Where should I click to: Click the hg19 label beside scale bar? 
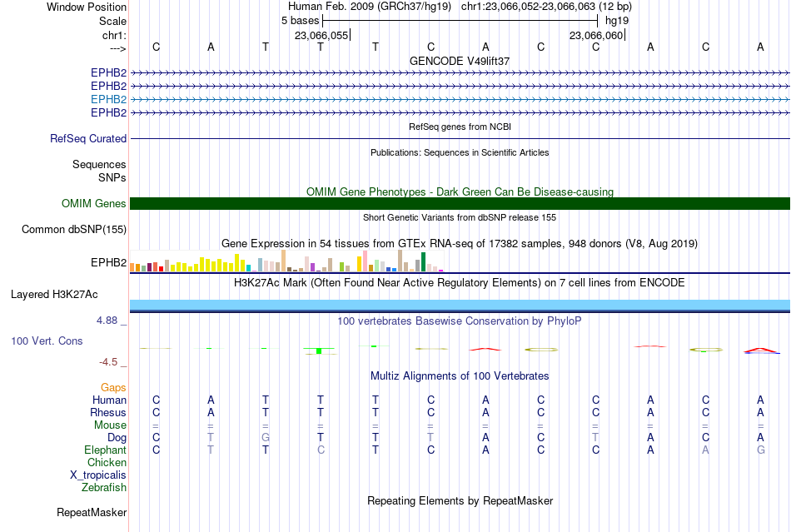pyautogui.click(x=617, y=21)
